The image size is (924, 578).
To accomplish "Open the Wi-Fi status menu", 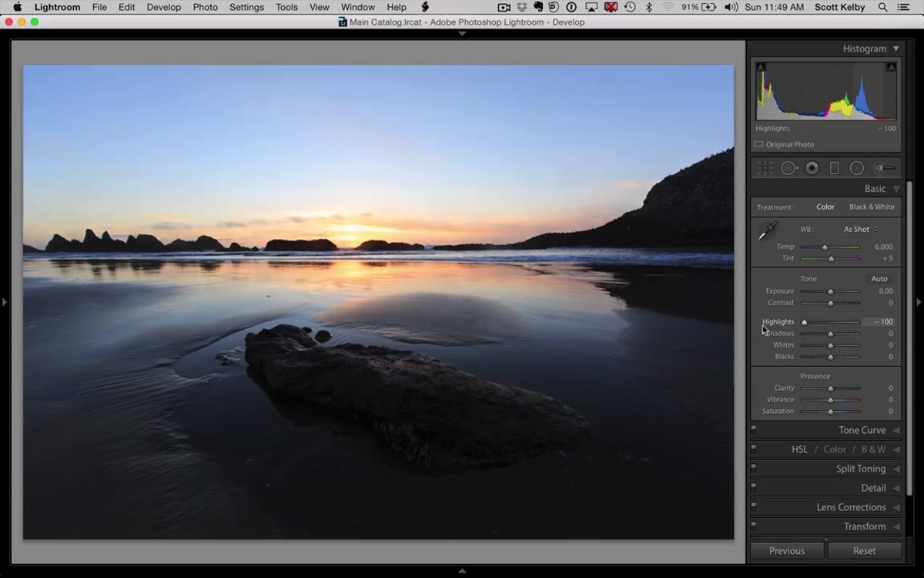I will (668, 7).
